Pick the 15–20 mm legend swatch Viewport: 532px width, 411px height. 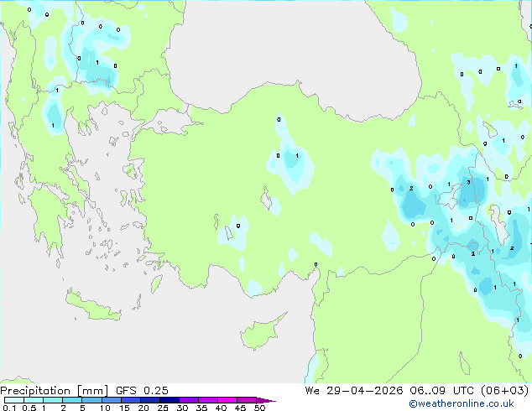click(x=130, y=400)
